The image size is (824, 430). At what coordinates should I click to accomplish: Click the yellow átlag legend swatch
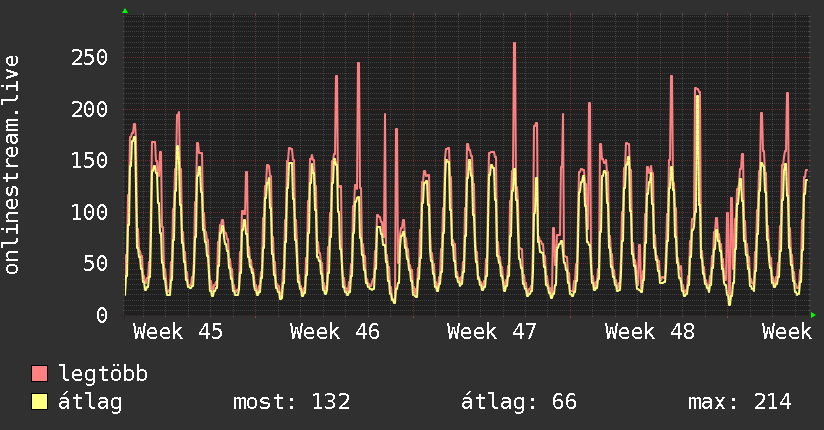click(x=39, y=402)
